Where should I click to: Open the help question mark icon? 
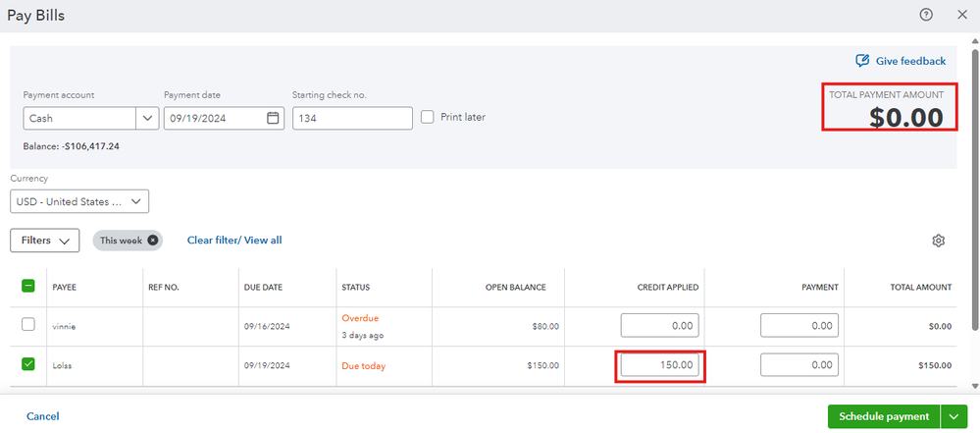click(926, 15)
